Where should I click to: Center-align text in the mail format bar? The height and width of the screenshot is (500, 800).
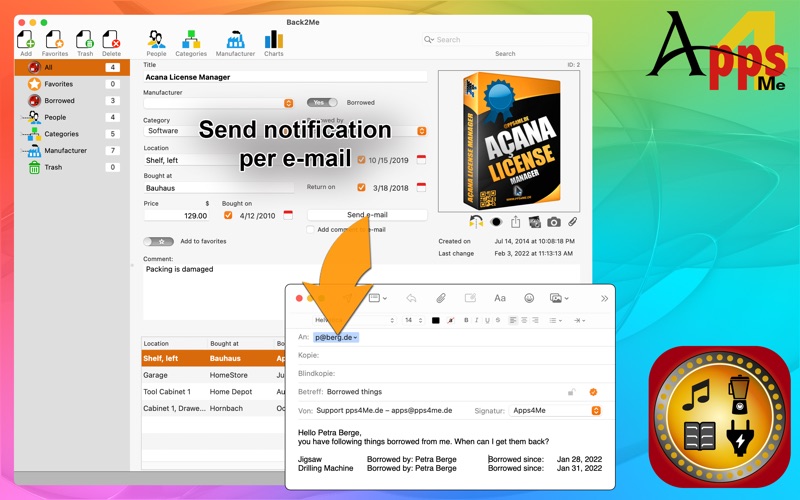point(524,320)
